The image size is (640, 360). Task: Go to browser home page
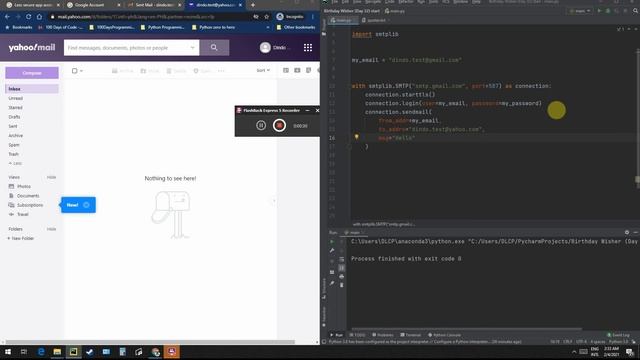[39, 17]
